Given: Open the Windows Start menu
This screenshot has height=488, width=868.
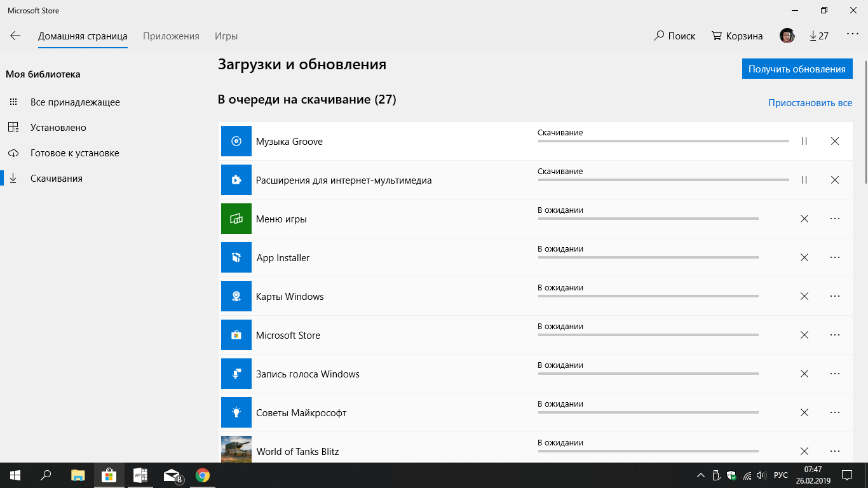Looking at the screenshot, I should pos(15,475).
